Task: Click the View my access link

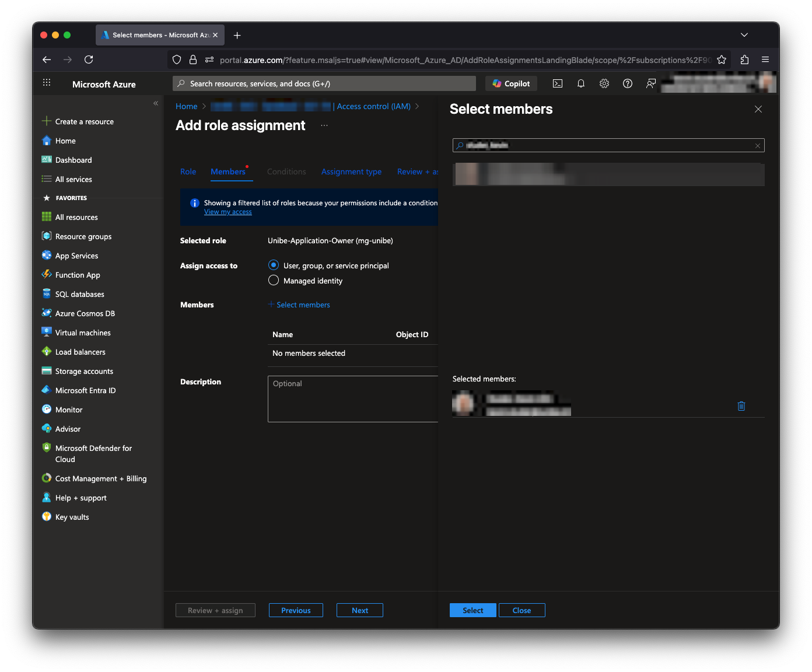Action: [x=228, y=212]
